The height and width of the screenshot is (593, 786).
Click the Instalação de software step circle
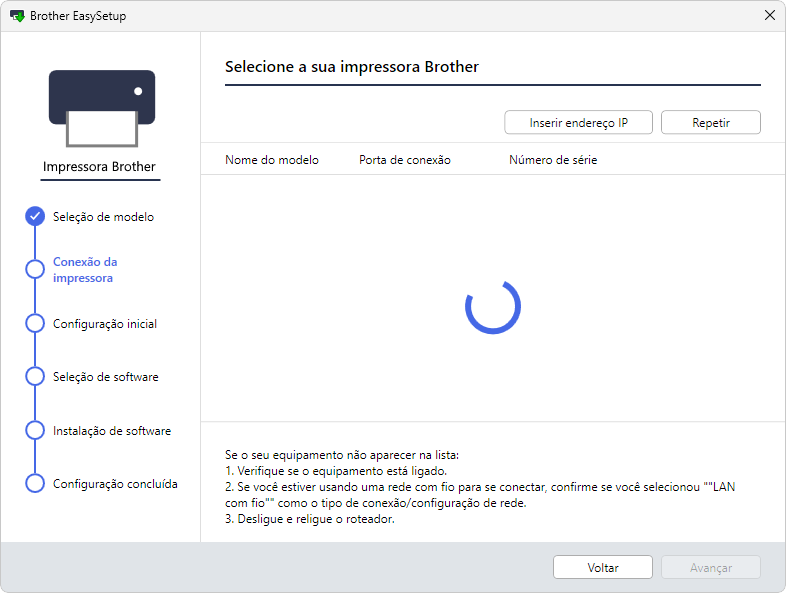tap(35, 430)
